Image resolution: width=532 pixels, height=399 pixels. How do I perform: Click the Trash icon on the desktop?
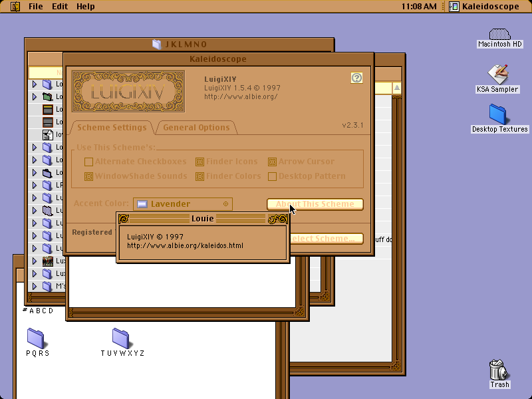[498, 370]
